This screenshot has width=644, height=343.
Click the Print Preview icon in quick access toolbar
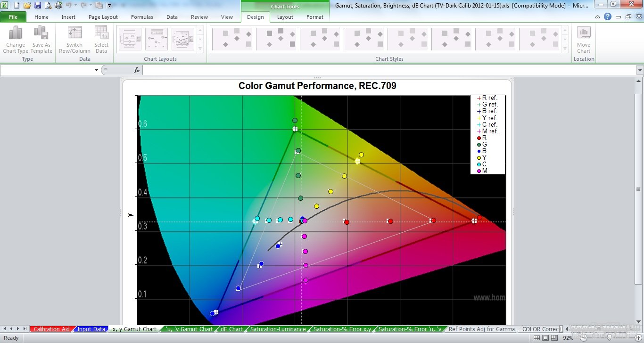click(x=48, y=5)
